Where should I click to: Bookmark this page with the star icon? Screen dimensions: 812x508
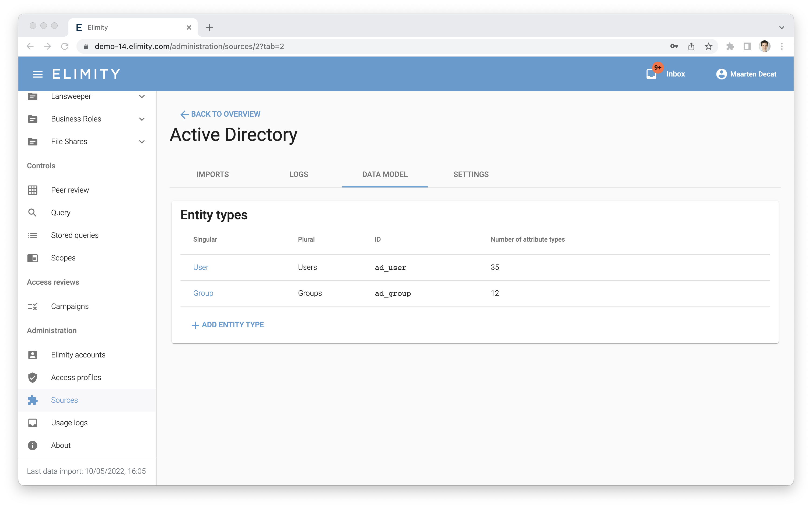pyautogui.click(x=708, y=46)
